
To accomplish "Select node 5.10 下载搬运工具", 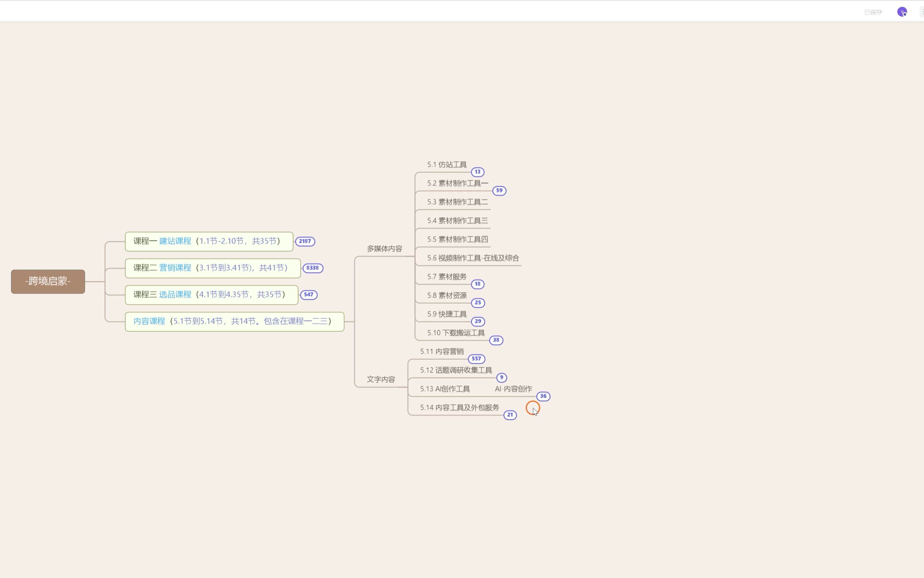I will coord(456,333).
